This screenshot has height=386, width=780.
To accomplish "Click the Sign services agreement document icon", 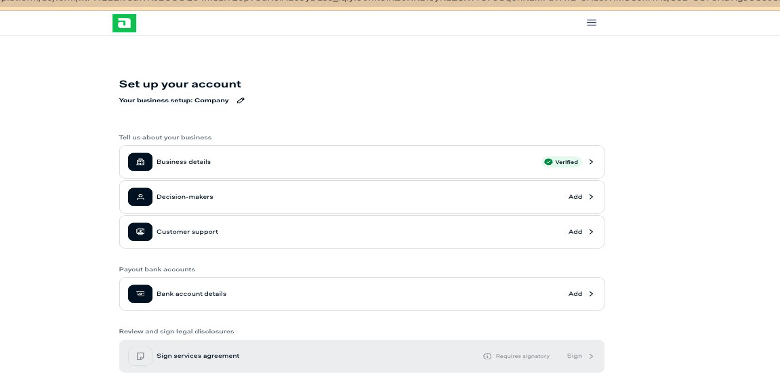I will [140, 356].
